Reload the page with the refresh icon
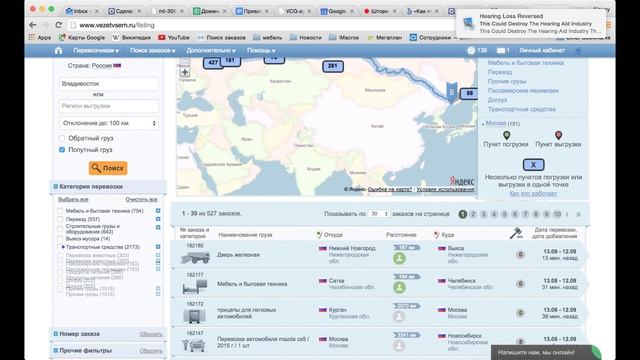640x360 pixels. [x=58, y=25]
